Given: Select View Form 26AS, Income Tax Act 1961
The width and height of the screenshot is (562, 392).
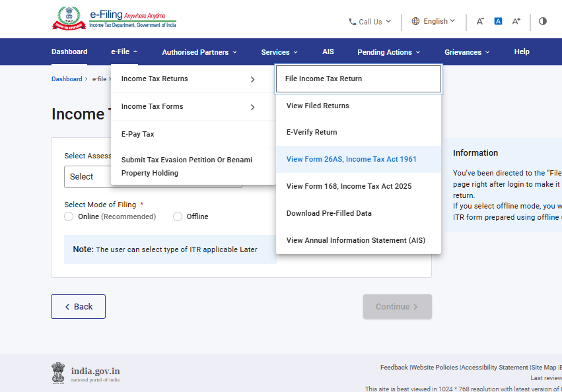Looking at the screenshot, I should coord(359,159).
